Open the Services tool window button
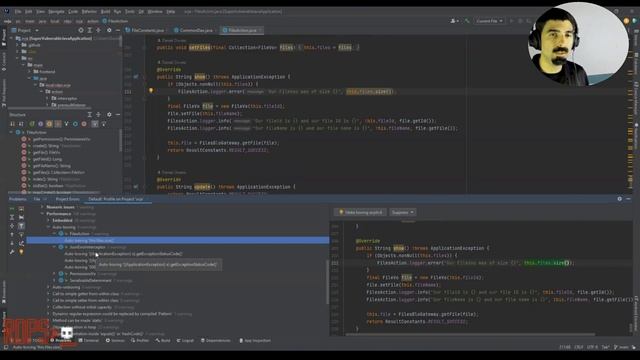640x360 pixels. 115,340
